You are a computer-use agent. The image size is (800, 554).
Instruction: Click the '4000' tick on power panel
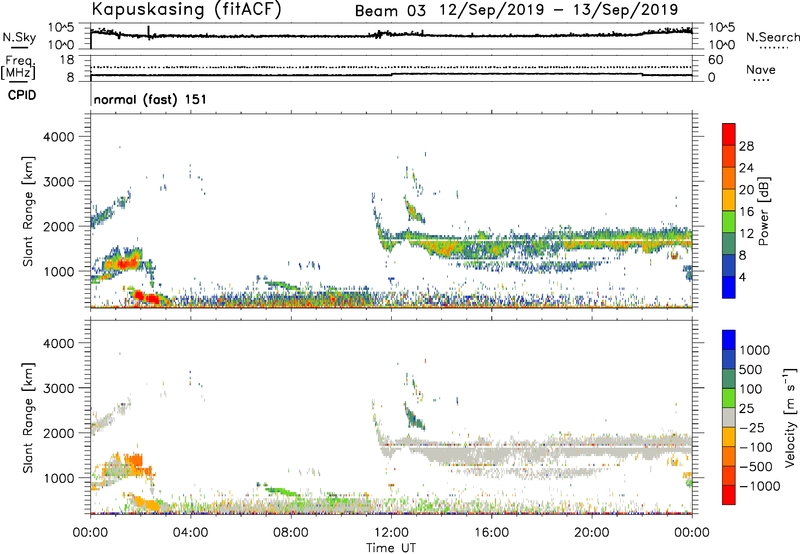(59, 137)
